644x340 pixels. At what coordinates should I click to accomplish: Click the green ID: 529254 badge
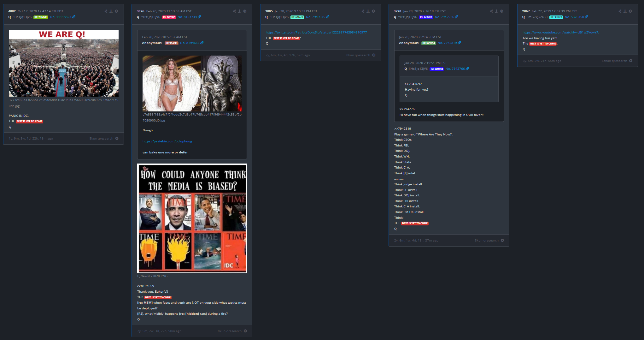[429, 43]
